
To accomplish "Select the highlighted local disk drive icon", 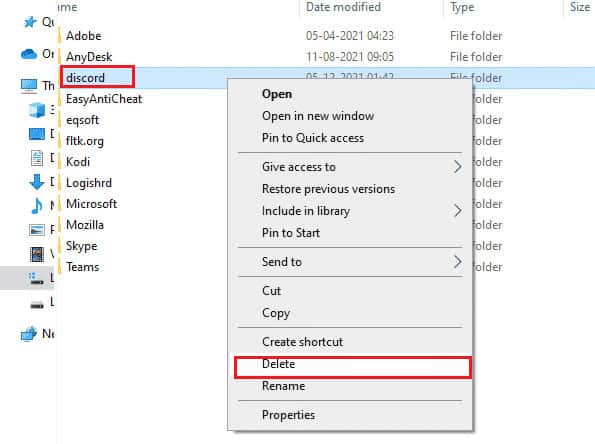I will [37, 278].
